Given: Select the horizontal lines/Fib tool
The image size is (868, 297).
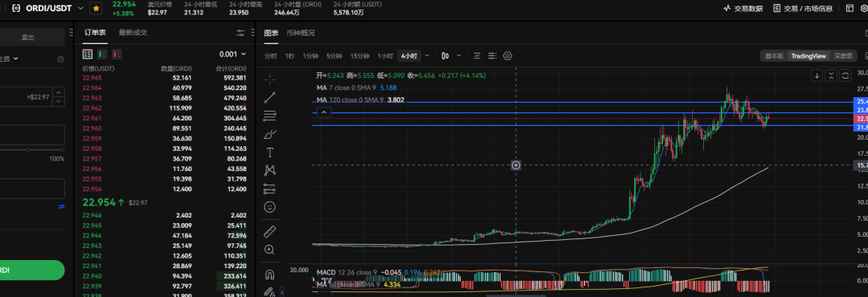Looking at the screenshot, I should click(269, 116).
